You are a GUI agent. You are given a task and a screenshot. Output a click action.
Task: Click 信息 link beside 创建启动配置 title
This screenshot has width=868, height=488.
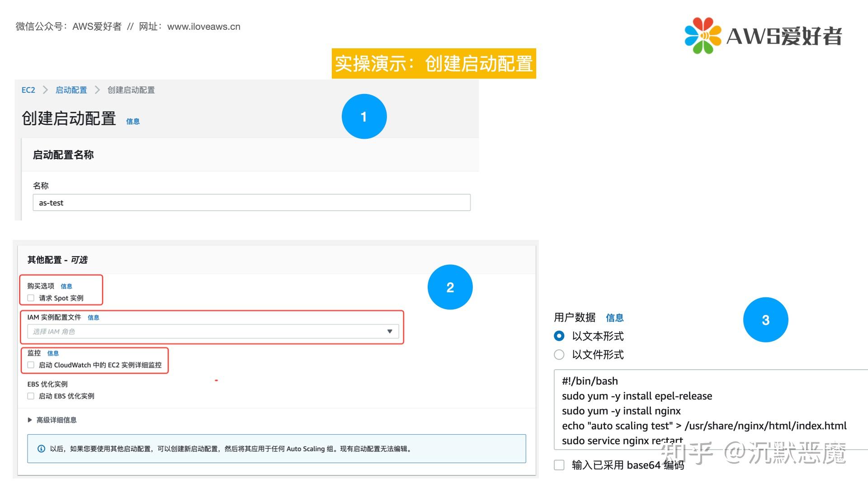coord(132,121)
